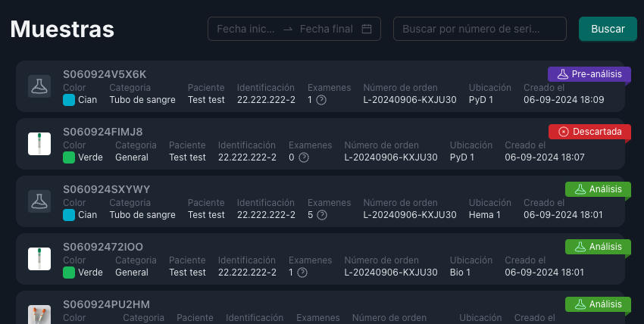
Task: Click test tube thumbnail of sample S06092472IOO
Action: (x=39, y=259)
